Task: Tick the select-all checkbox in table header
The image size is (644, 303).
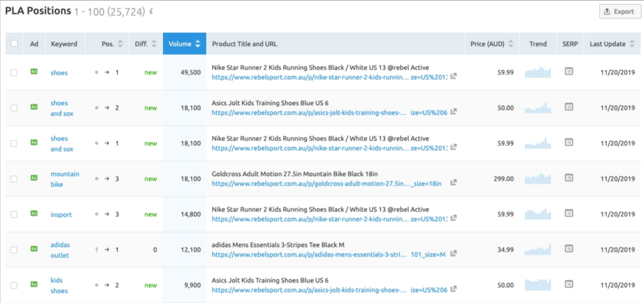Action: 14,43
